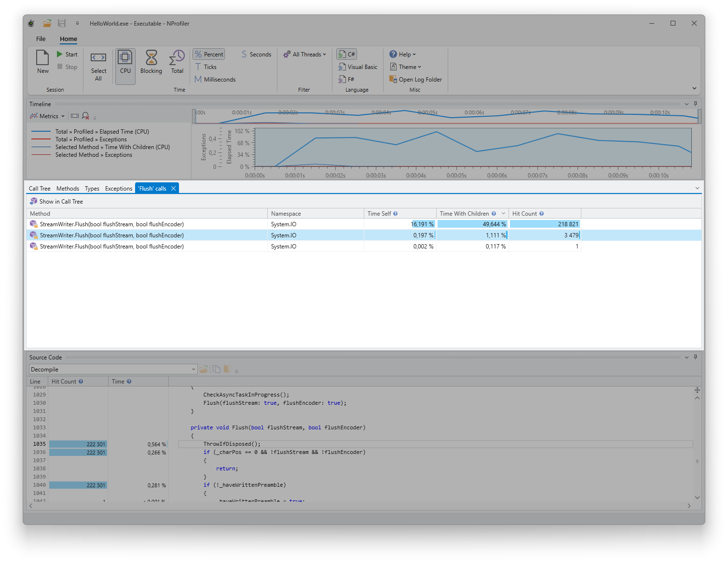Open the All Threads filter dropdown

(305, 55)
